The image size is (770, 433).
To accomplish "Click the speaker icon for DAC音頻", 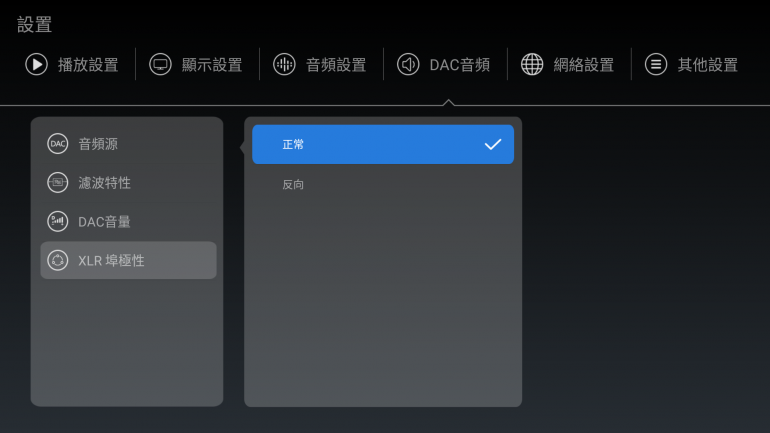I will [408, 64].
